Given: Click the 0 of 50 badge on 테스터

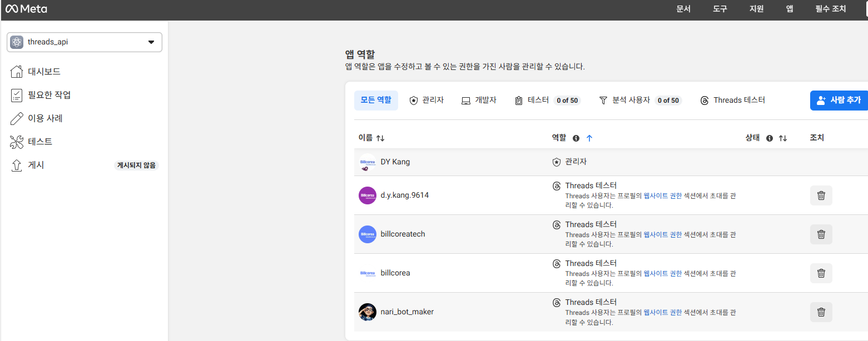Looking at the screenshot, I should click(567, 101).
